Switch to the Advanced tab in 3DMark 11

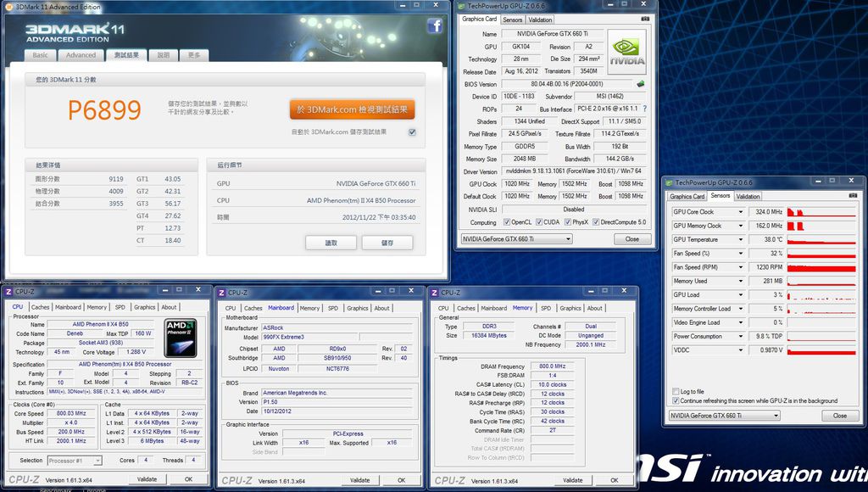[81, 55]
